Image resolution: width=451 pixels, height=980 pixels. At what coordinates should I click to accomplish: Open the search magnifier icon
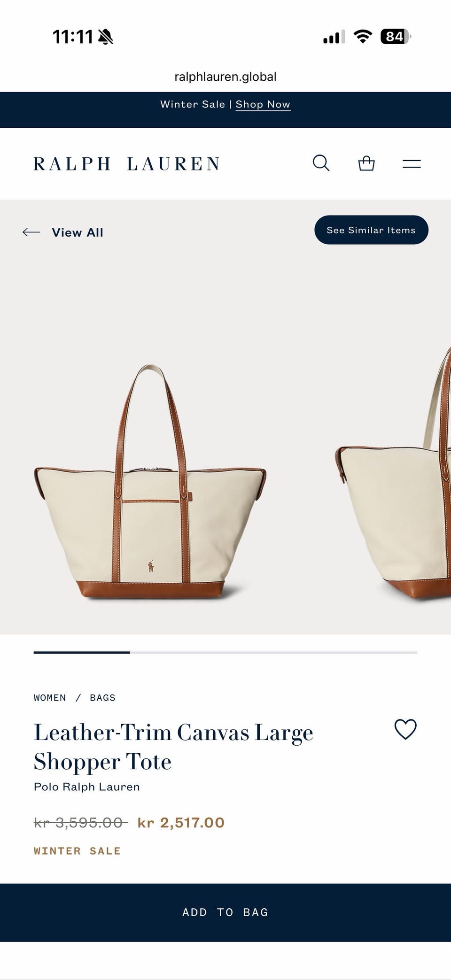pyautogui.click(x=321, y=163)
